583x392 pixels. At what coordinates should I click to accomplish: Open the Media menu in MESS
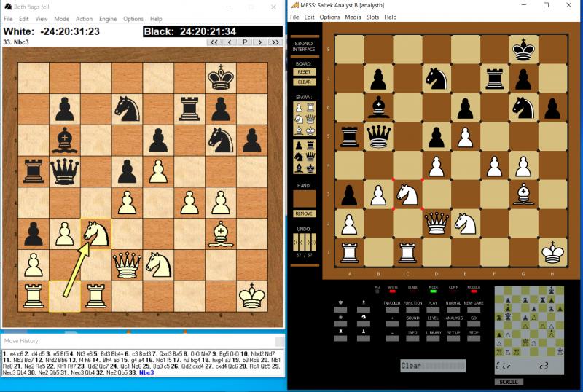[353, 17]
